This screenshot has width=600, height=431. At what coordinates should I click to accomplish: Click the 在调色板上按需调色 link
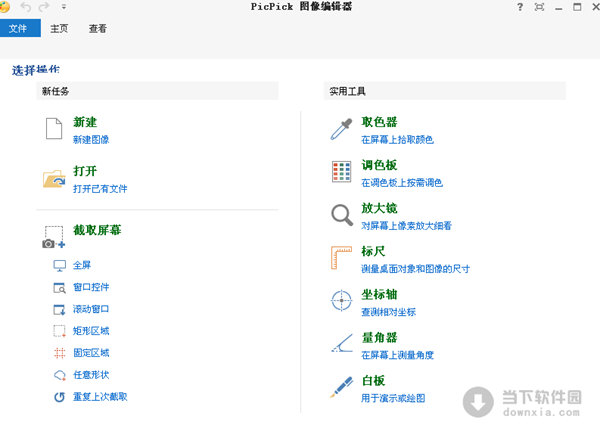pyautogui.click(x=402, y=183)
